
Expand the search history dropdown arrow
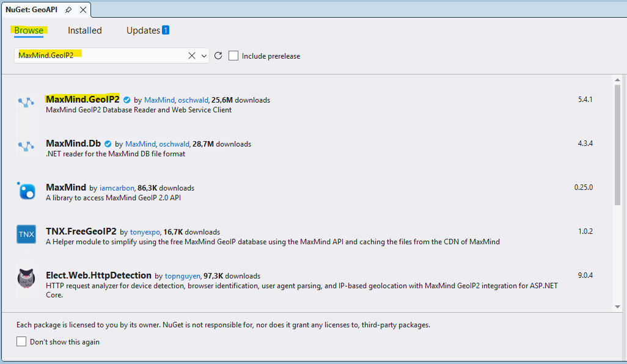(204, 56)
